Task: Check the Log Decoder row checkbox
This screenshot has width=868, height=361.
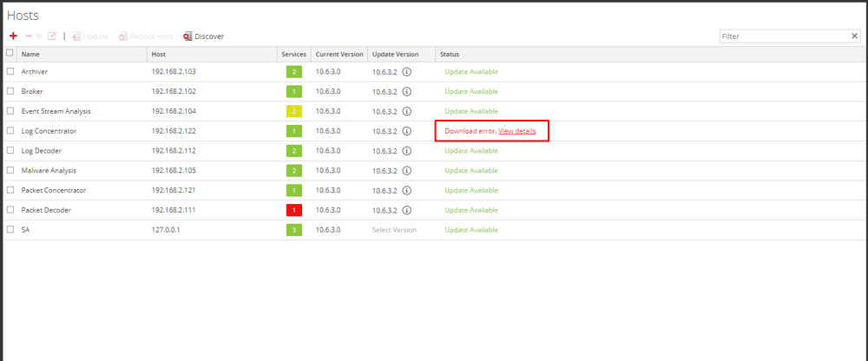Action: (10, 150)
